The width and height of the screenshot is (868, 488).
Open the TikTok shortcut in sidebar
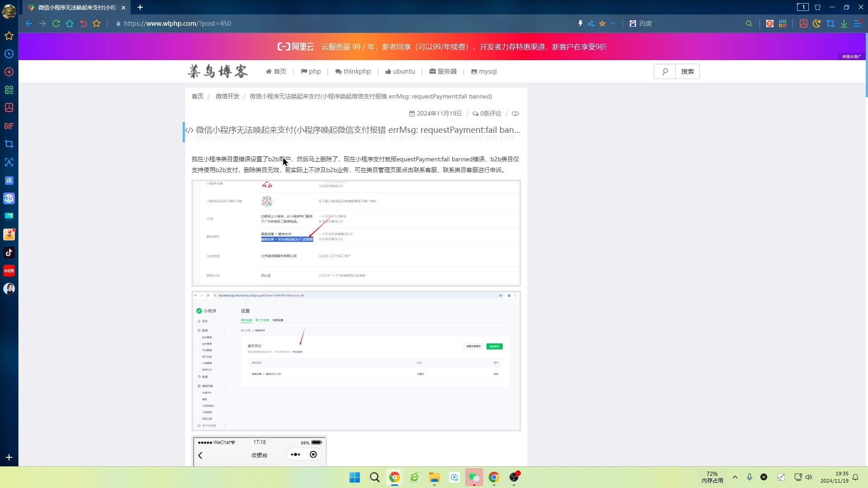(x=9, y=253)
